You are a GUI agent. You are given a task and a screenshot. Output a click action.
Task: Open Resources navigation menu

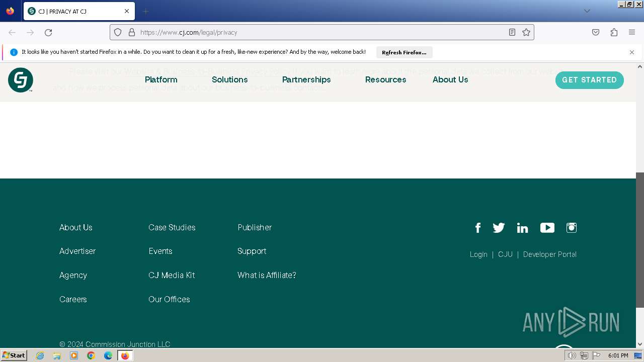386,79
